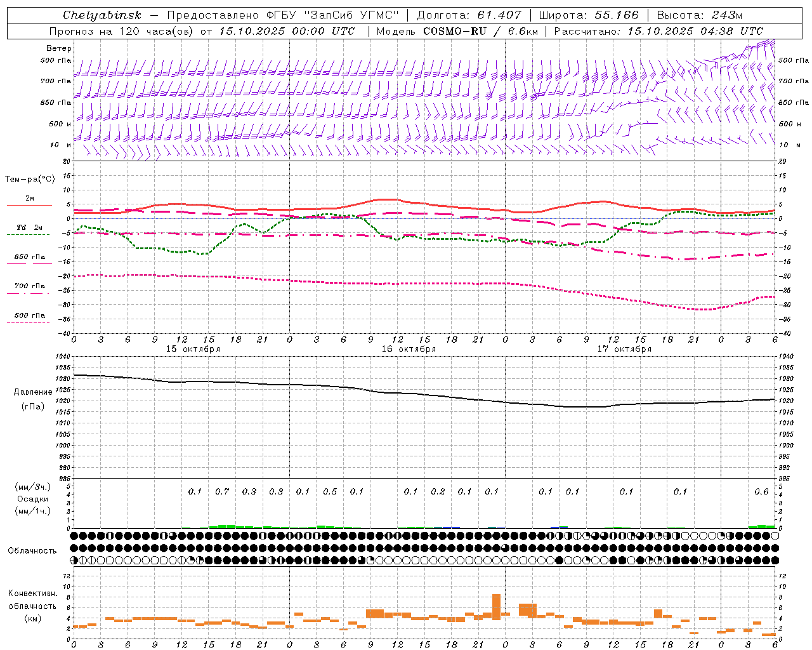Click the Высота: 243м value
Viewport: 812px width, 650px height.
pos(700,15)
